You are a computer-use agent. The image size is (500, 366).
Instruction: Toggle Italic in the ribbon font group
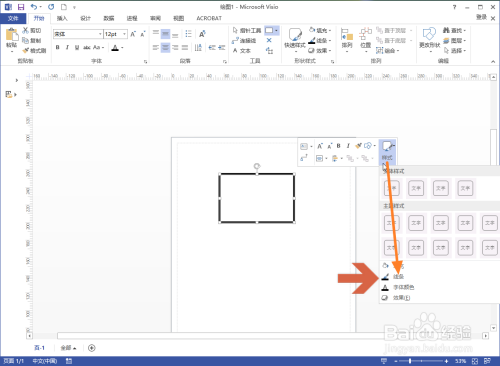[67, 48]
